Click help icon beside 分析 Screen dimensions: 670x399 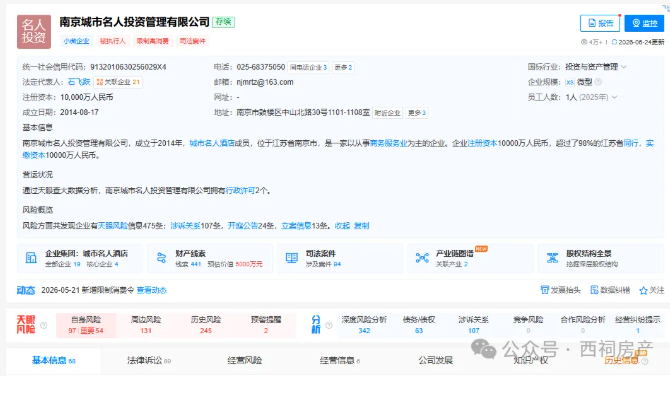point(329,326)
